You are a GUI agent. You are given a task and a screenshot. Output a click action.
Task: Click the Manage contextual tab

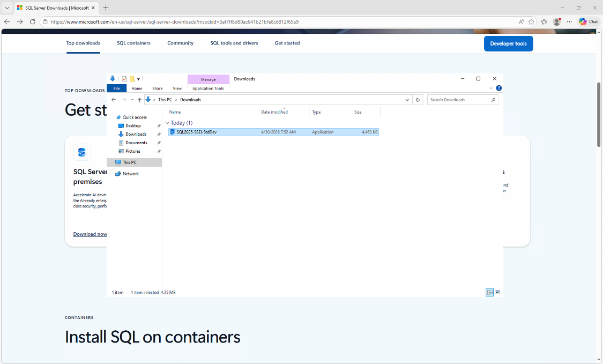[208, 79]
